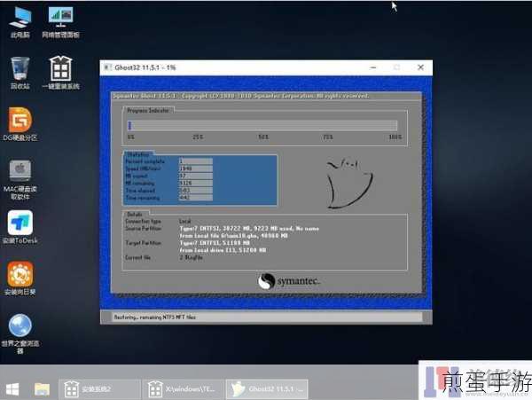Click the Percent complete value field
Viewport: 532px width, 400px height.
(196, 161)
